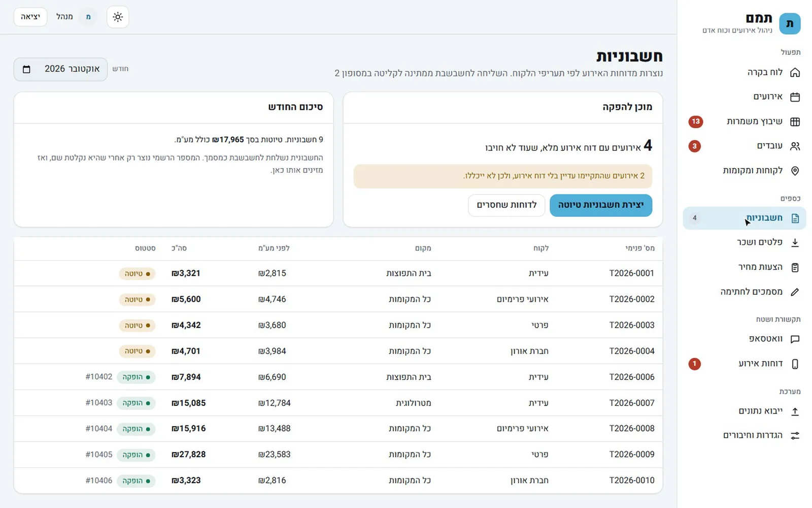Toggle the light/dark theme sun icon
Image resolution: width=812 pixels, height=508 pixels.
pos(118,17)
